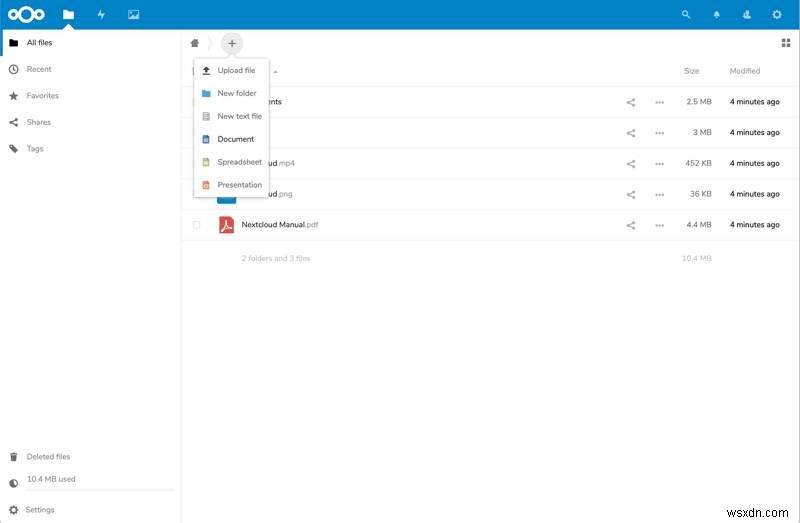Viewport: 800px width, 523px height.
Task: Create a new Spreadsheet
Action: click(x=232, y=162)
